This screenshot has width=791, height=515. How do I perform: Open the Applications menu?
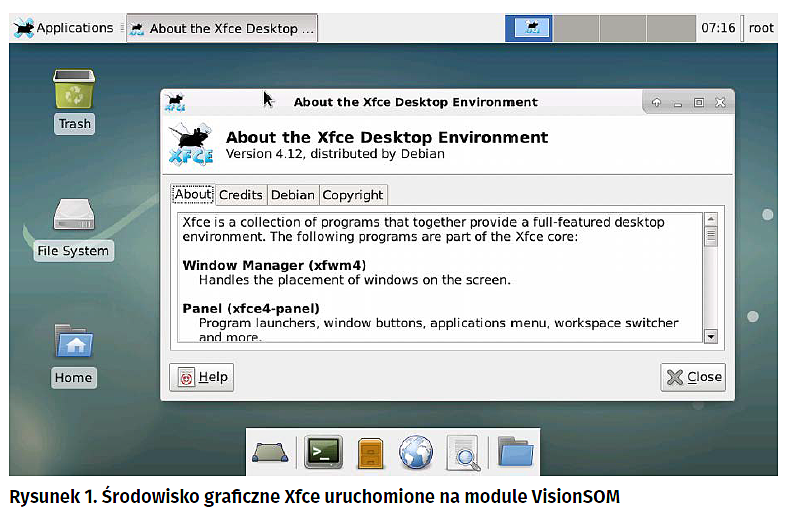(x=64, y=28)
